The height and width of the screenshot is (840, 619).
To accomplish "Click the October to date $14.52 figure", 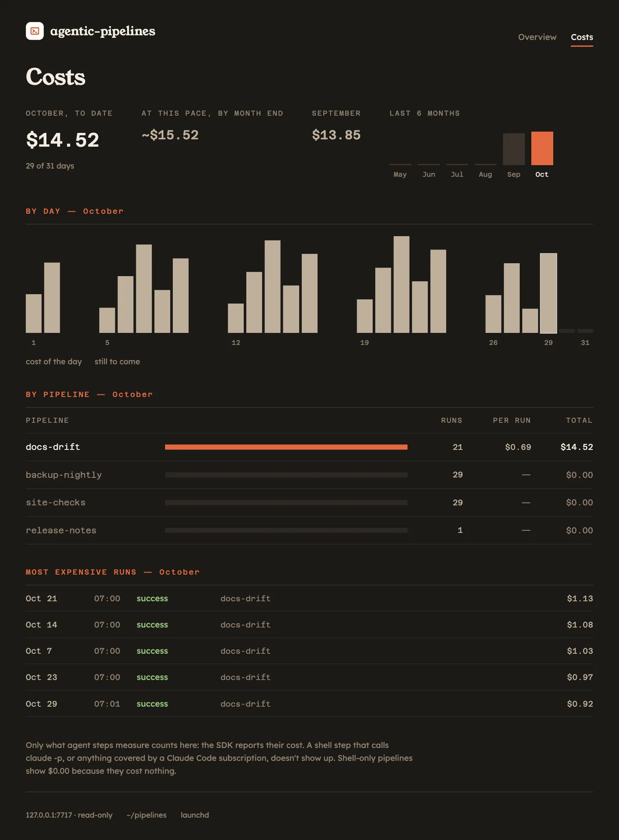I will (63, 140).
